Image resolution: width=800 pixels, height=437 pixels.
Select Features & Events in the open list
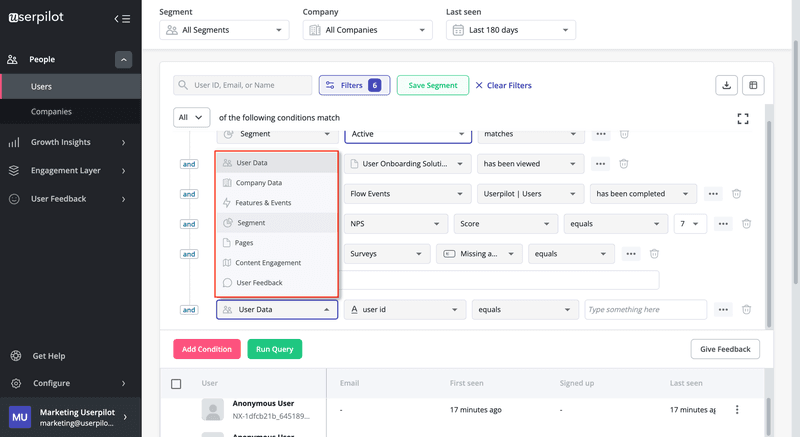pyautogui.click(x=277, y=202)
